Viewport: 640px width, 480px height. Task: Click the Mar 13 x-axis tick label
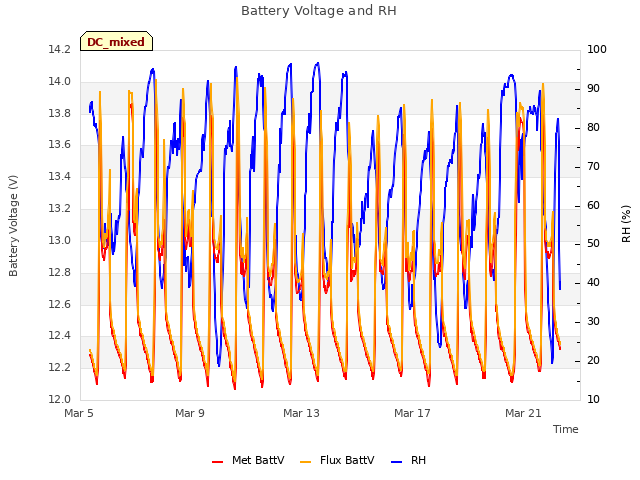tap(301, 413)
